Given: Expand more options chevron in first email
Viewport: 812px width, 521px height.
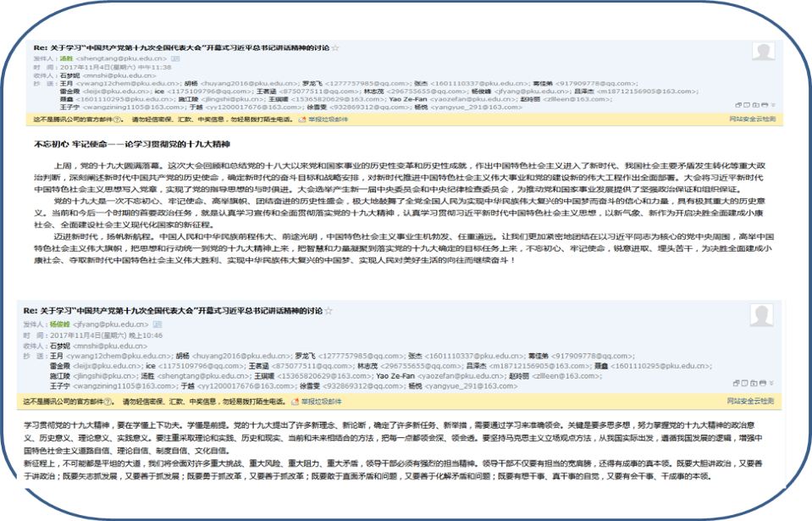Looking at the screenshot, I should [773, 105].
